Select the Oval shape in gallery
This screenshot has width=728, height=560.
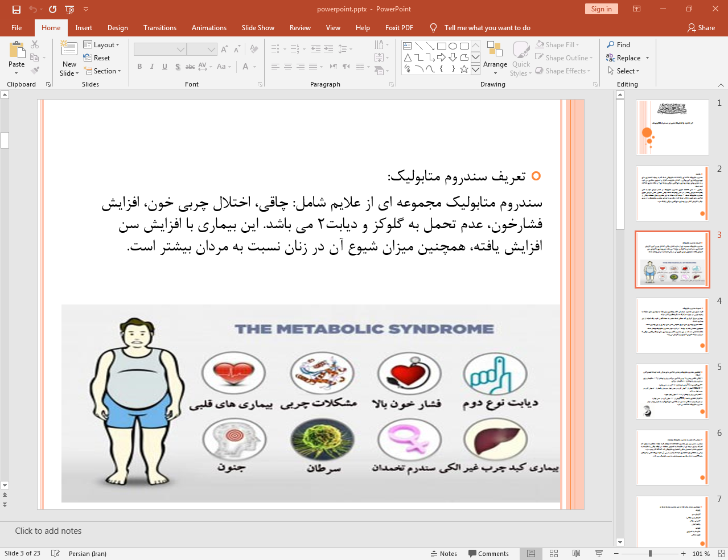click(453, 46)
